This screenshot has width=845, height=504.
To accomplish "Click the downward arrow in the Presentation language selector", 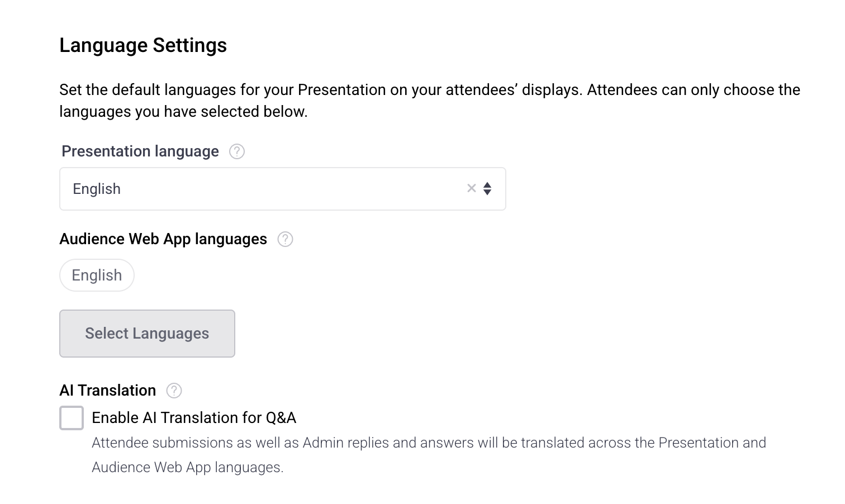I will click(487, 193).
